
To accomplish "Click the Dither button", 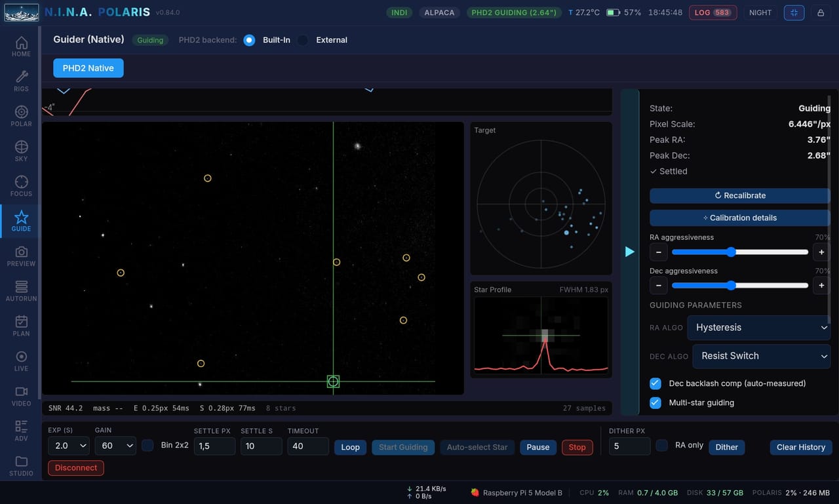I will click(726, 447).
